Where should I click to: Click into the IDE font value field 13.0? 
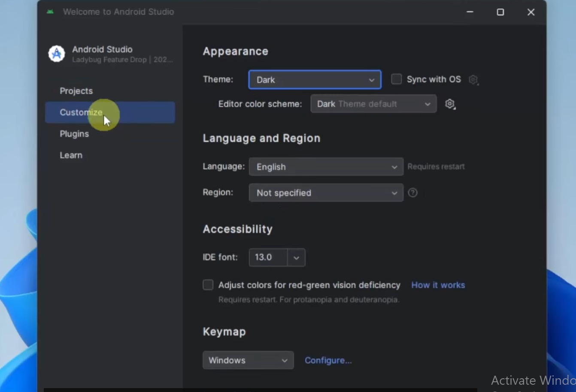tap(268, 257)
